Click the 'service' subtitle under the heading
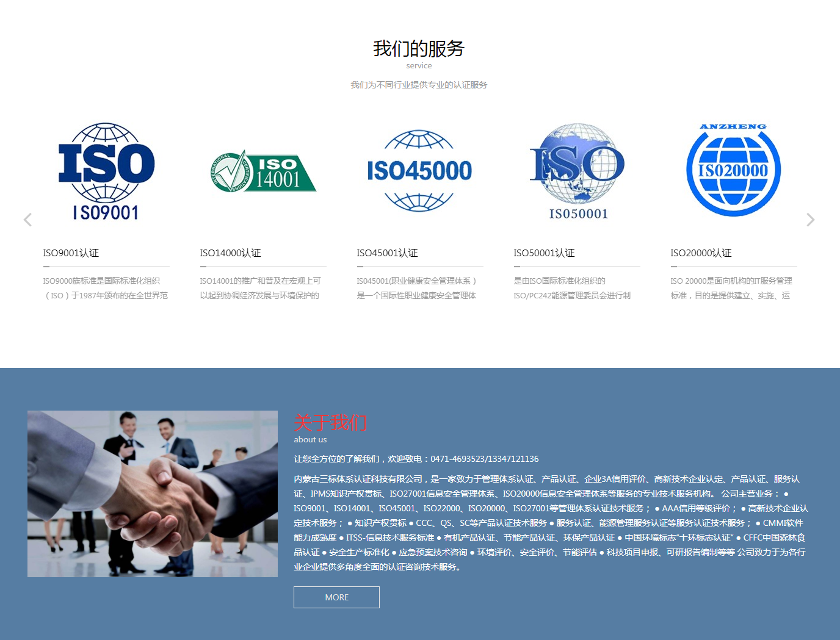The width and height of the screenshot is (840, 640). (x=419, y=66)
